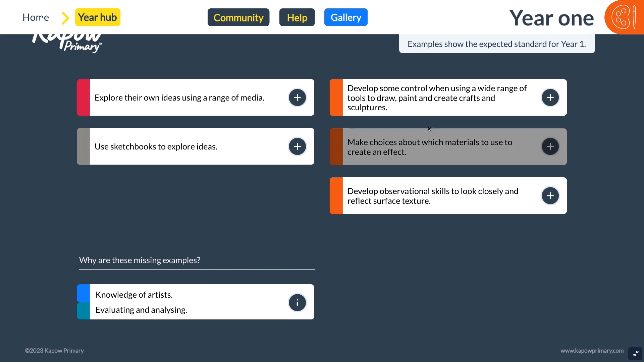The height and width of the screenshot is (362, 644).
Task: Exit fullscreen using the shrink arrows icon
Action: [635, 353]
